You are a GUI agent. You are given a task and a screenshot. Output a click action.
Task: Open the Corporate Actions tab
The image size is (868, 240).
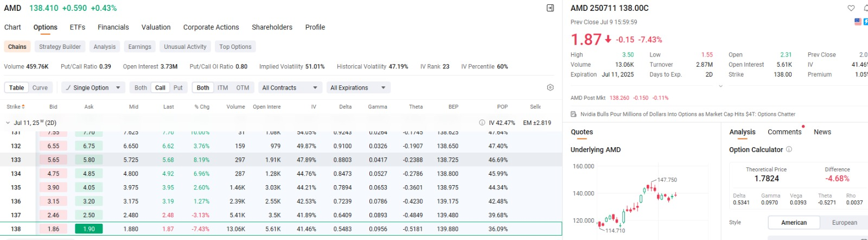pos(211,27)
